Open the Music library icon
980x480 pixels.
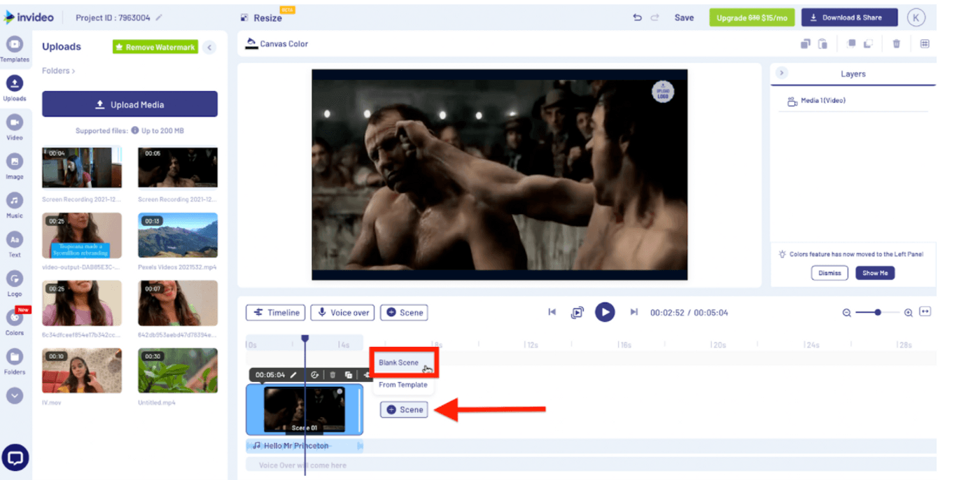tap(14, 203)
